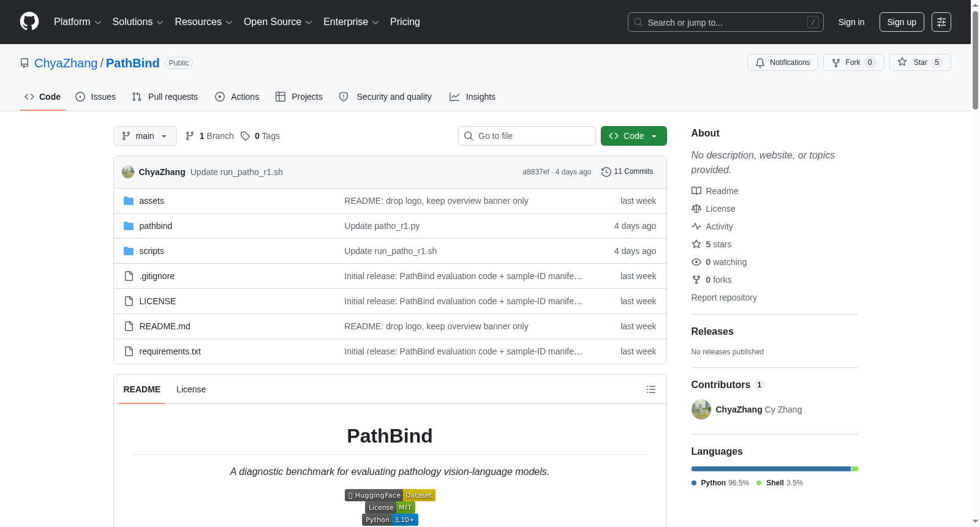This screenshot has width=980, height=527.
Task: Open the Pull requests tab
Action: pos(165,97)
